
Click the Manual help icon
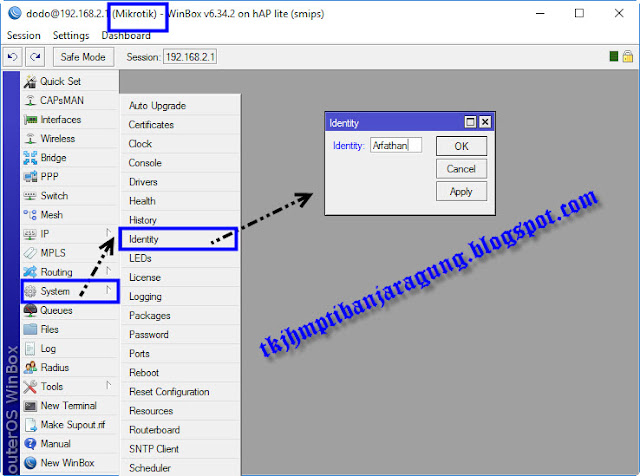click(30, 444)
